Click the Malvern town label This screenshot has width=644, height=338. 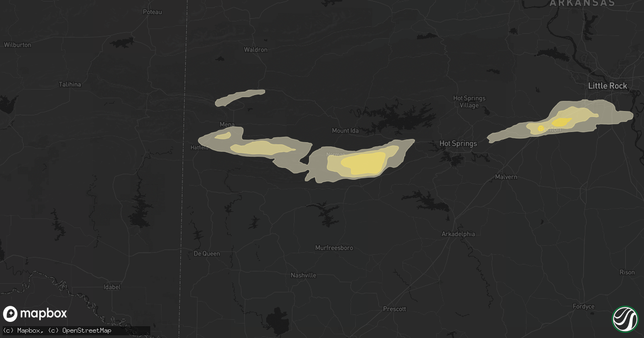coord(506,177)
